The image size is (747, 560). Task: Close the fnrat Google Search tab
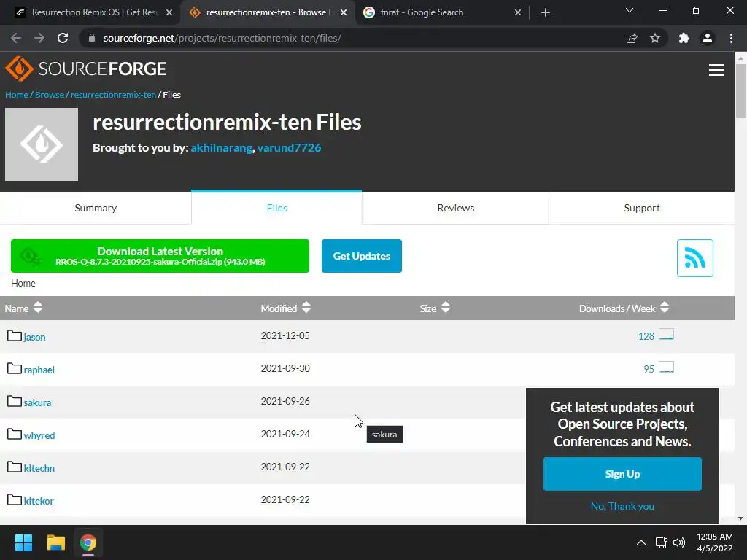518,12
